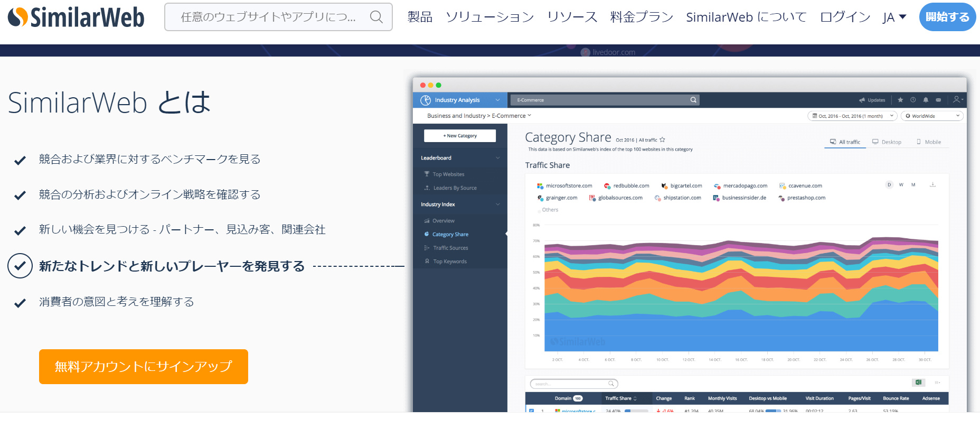Image resolution: width=980 pixels, height=447 pixels.
Task: Click the star outline beside Category Share title
Action: click(x=662, y=140)
